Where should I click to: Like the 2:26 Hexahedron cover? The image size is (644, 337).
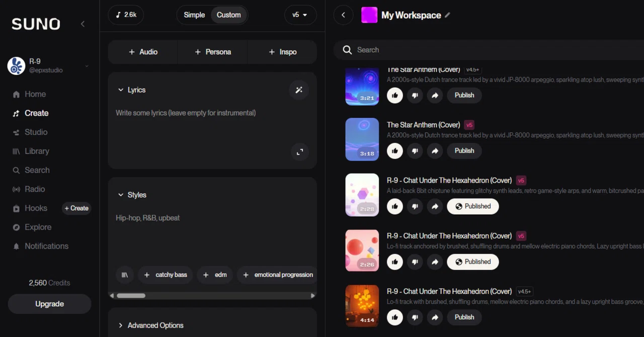pos(395,262)
